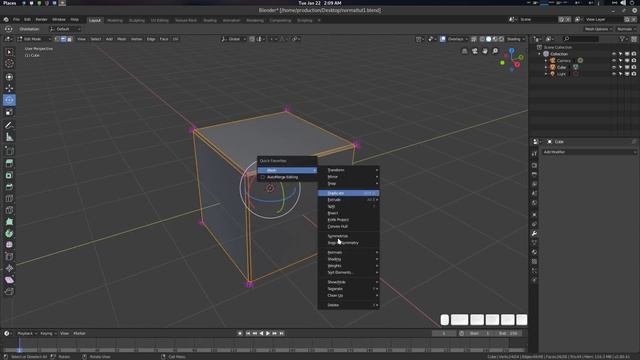The image size is (640, 360).
Task: Open the Playback dropdown in timeline
Action: [x=27, y=333]
